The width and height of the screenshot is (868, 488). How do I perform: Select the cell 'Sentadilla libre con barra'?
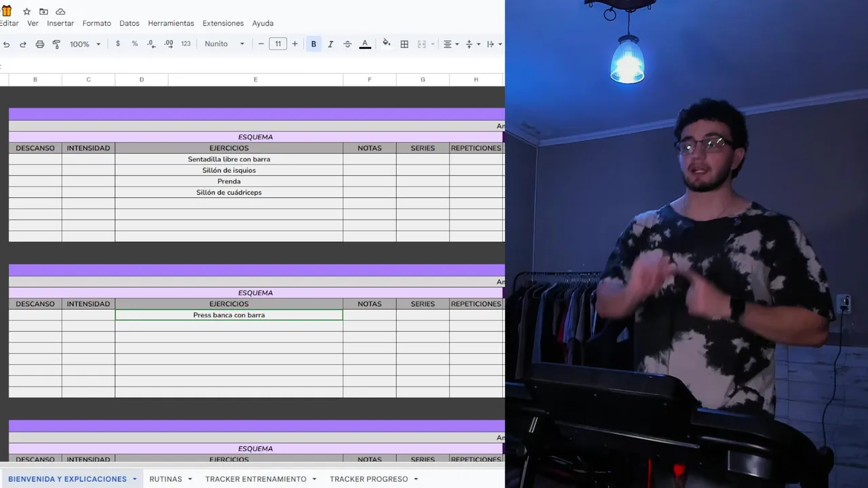[229, 159]
